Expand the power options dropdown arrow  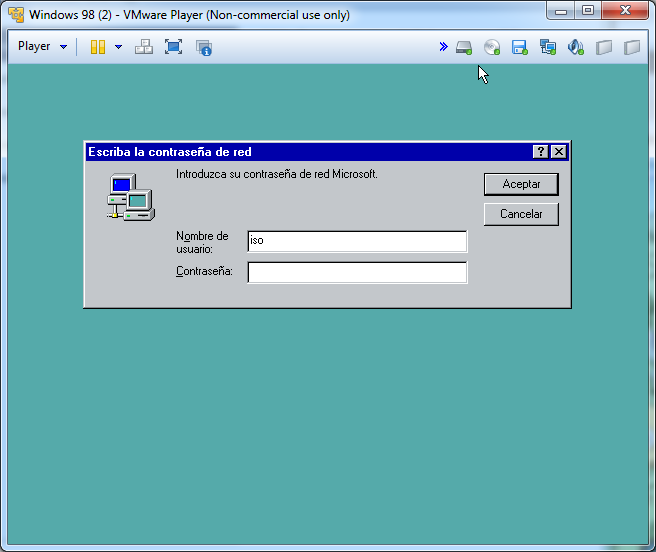coord(118,47)
